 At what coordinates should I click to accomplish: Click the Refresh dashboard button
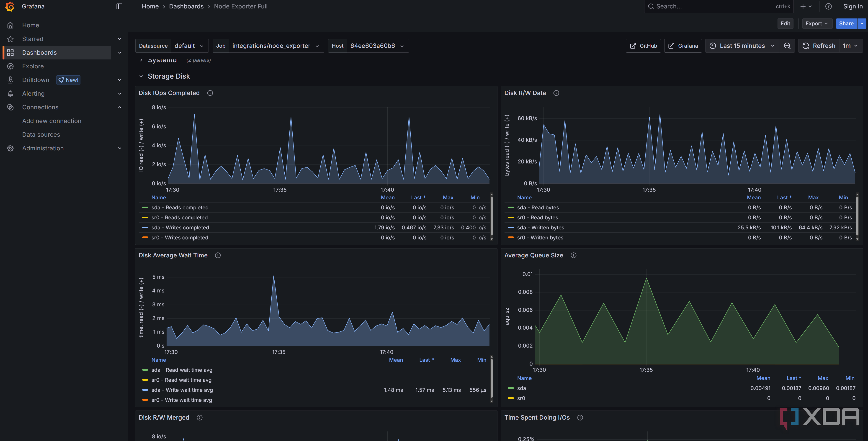coord(819,46)
